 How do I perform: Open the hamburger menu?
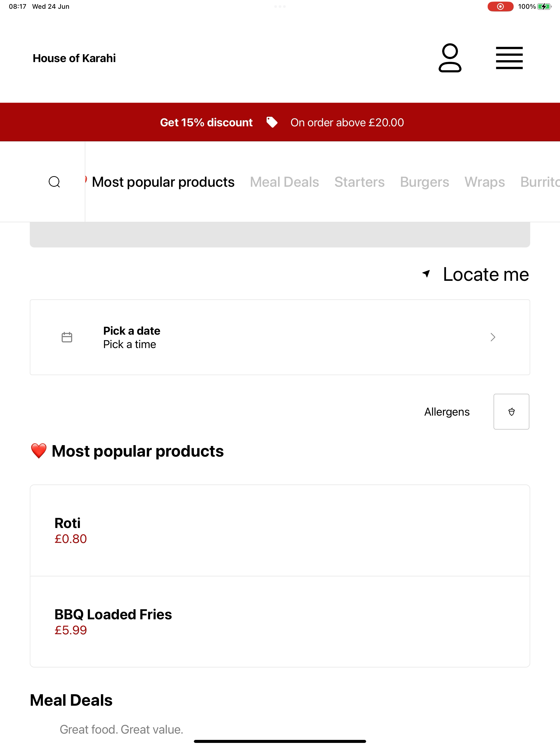pyautogui.click(x=509, y=58)
